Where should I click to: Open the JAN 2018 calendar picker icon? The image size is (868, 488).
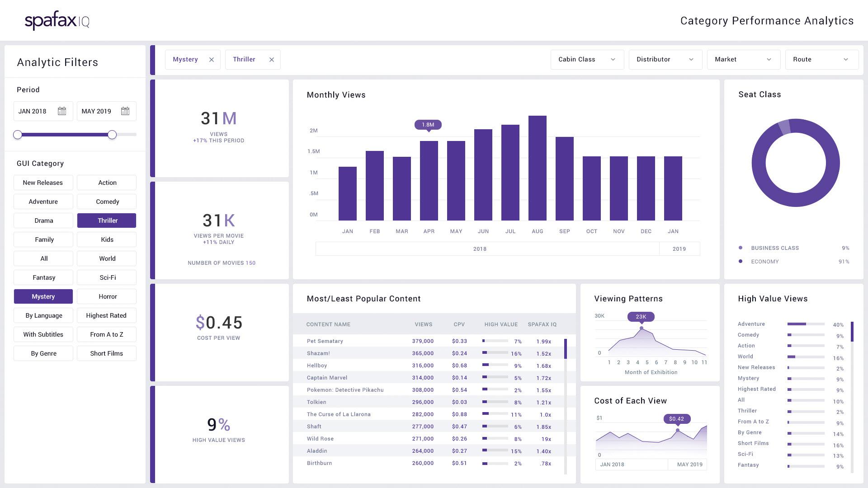coord(62,111)
